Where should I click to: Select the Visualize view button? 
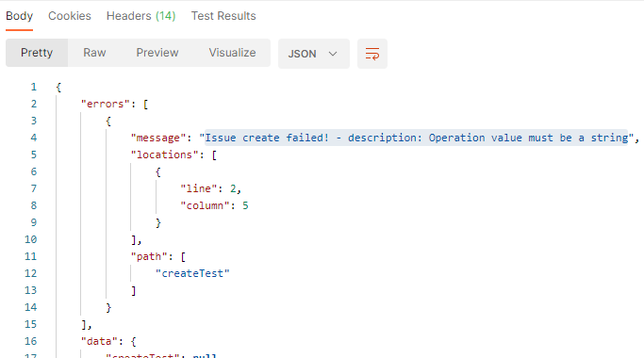(x=232, y=53)
